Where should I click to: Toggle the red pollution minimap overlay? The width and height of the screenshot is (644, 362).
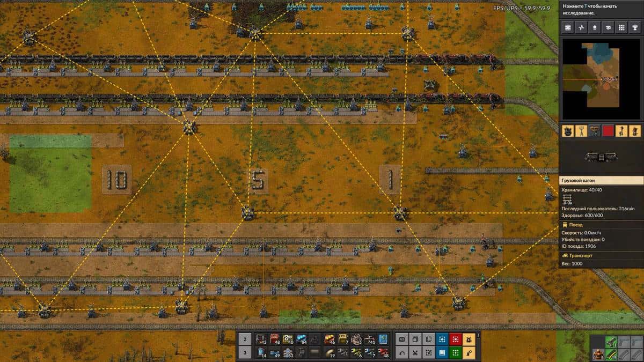pyautogui.click(x=608, y=131)
